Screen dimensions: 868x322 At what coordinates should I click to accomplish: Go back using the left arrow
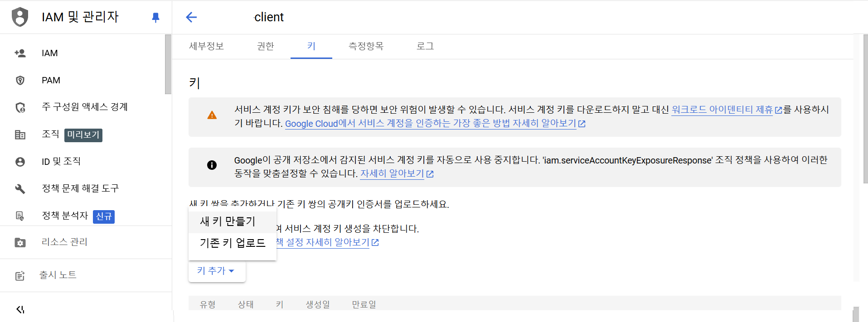point(191,17)
